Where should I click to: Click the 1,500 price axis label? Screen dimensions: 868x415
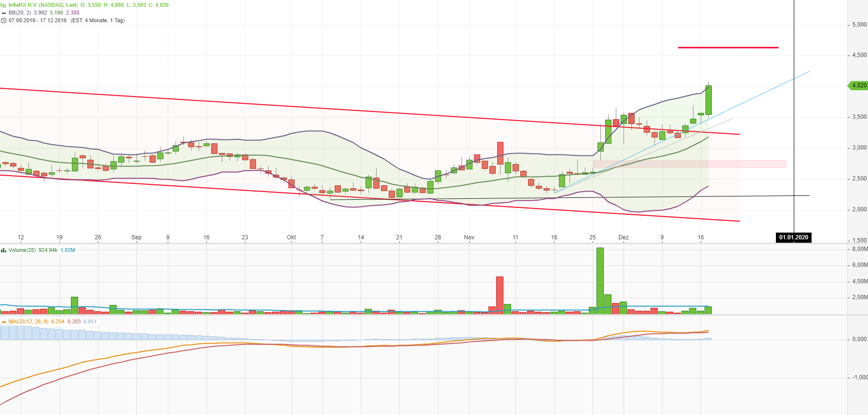859,240
